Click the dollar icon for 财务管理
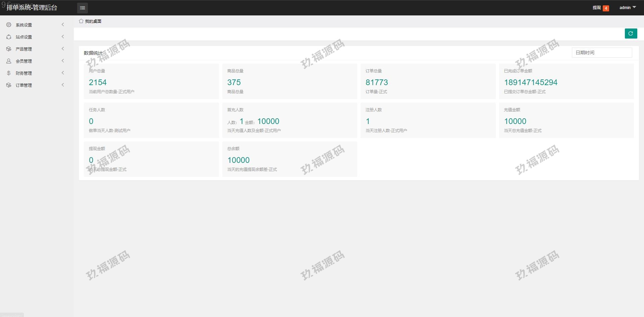The image size is (644, 317). coord(9,73)
